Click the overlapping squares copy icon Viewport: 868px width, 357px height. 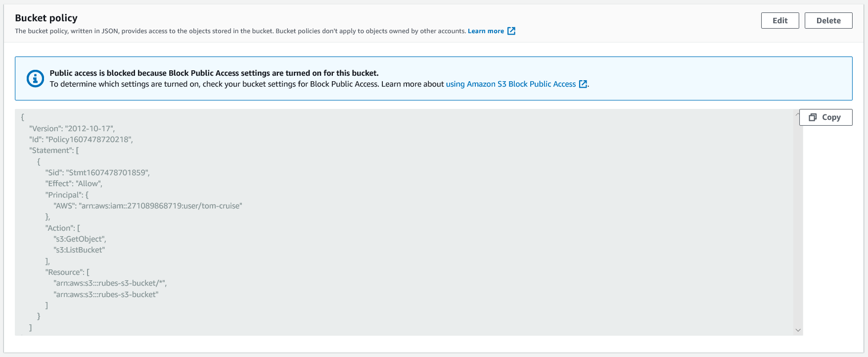tap(813, 117)
